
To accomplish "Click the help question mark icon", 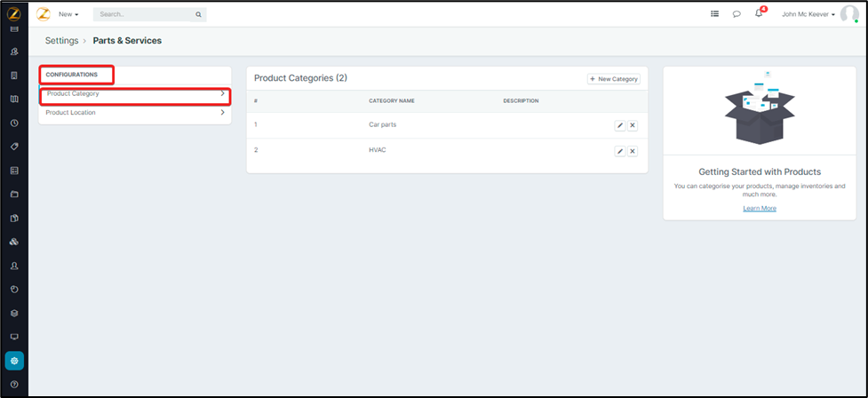I will click(x=14, y=385).
